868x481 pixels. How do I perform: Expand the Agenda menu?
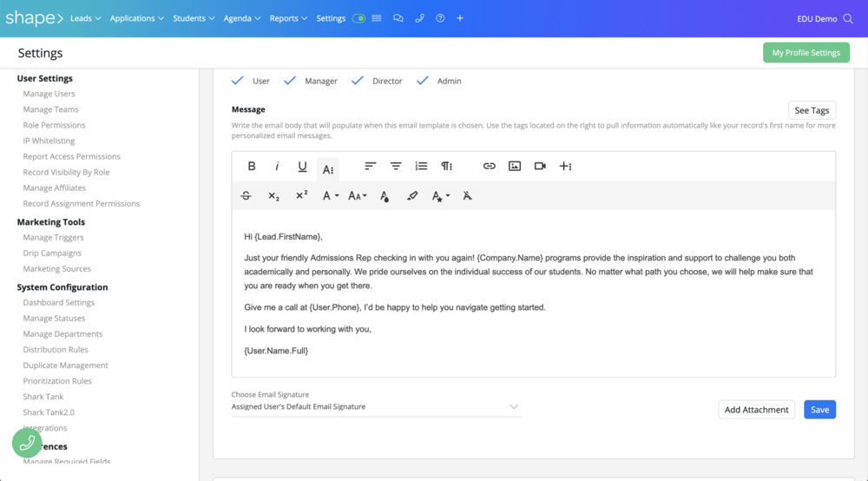click(242, 18)
